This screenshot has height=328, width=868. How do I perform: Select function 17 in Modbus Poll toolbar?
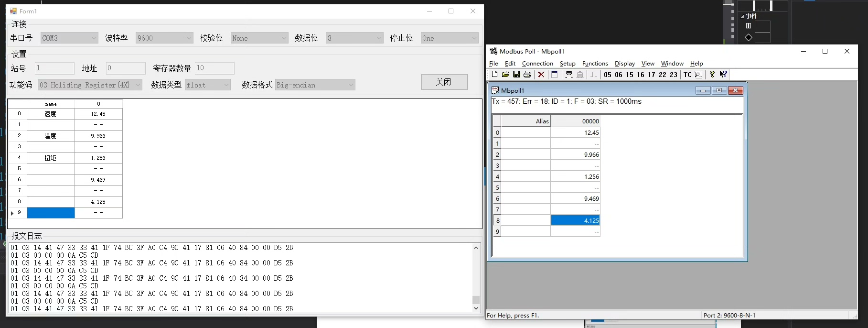coord(652,75)
